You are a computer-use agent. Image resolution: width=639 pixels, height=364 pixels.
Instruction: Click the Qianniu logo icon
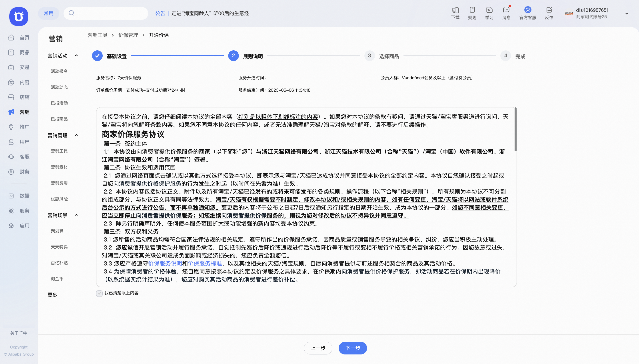pos(18,16)
